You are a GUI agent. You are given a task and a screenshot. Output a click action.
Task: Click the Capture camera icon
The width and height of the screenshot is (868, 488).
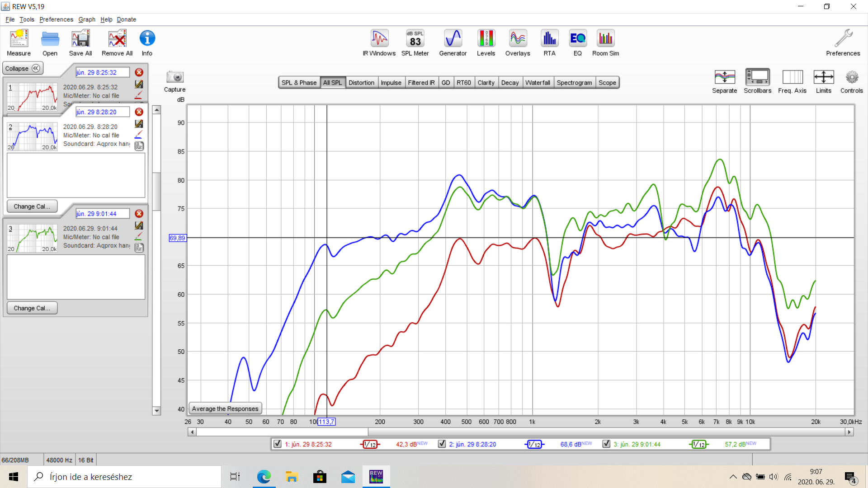tap(175, 77)
